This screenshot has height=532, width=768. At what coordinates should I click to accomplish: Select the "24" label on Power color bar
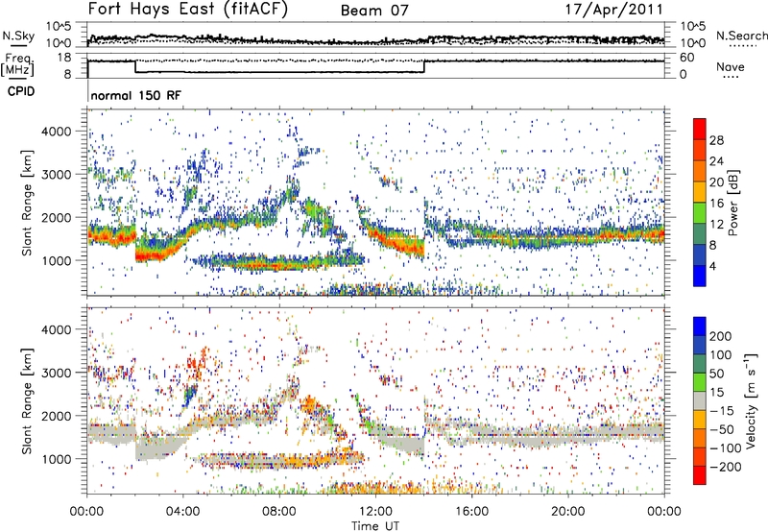716,161
